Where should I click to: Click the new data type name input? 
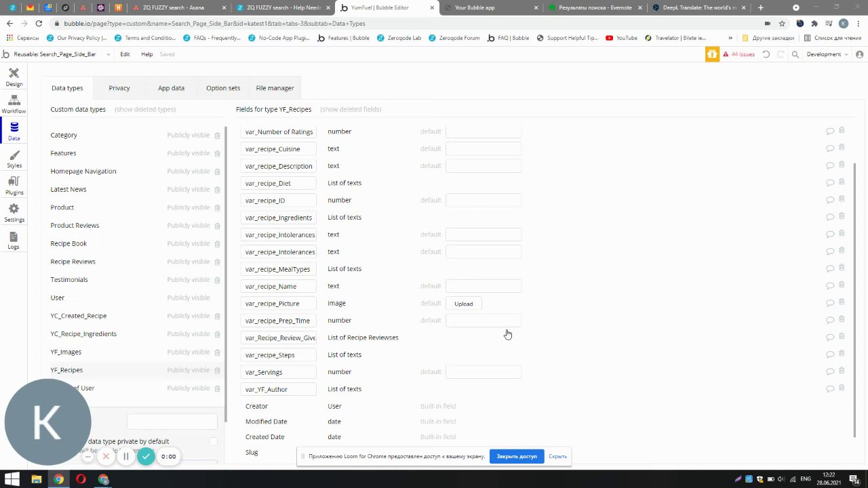pyautogui.click(x=172, y=422)
